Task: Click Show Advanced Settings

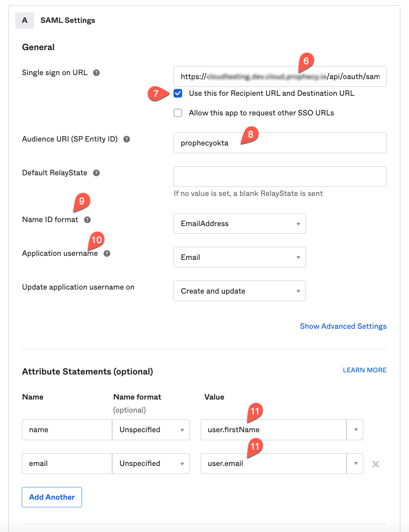Action: pos(343,326)
